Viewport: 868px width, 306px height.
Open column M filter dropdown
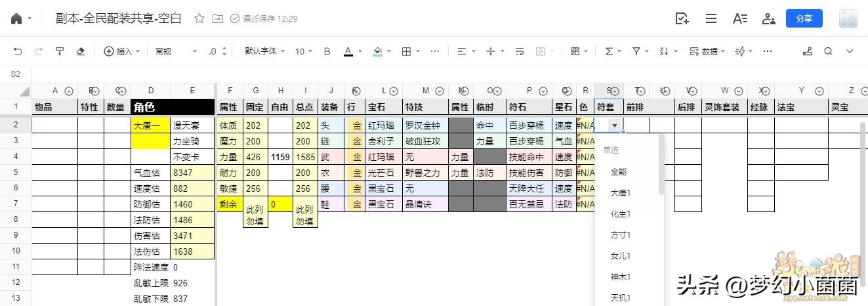pos(439,91)
